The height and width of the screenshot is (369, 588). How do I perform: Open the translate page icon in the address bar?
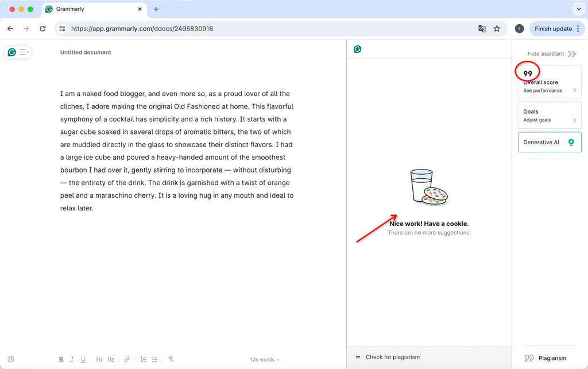[482, 29]
